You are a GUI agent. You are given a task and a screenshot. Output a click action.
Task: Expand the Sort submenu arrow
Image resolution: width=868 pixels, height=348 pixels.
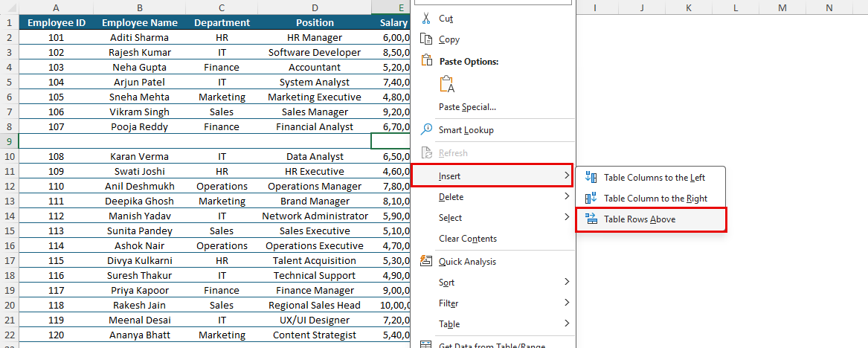coord(566,282)
